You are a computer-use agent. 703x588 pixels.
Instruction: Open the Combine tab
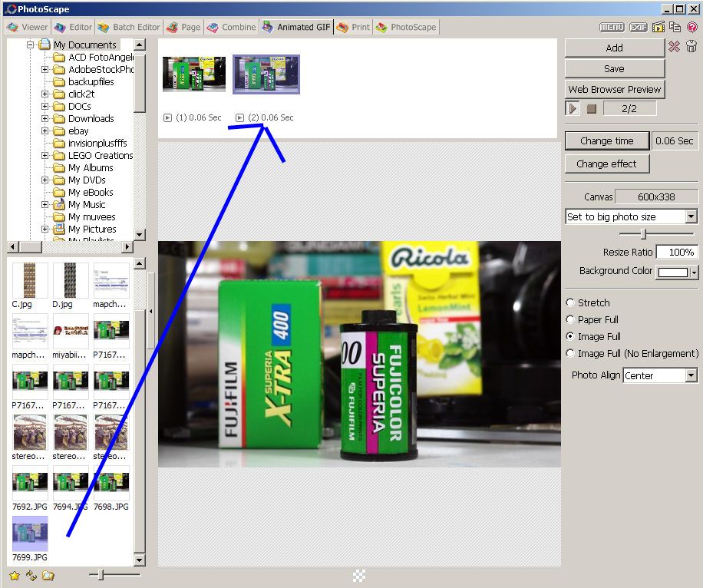pos(231,27)
